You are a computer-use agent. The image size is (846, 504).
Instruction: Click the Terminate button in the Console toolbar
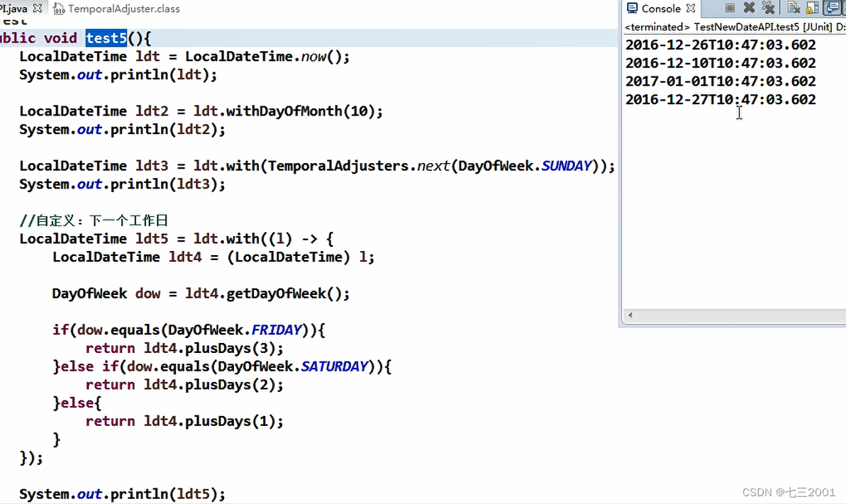730,7
